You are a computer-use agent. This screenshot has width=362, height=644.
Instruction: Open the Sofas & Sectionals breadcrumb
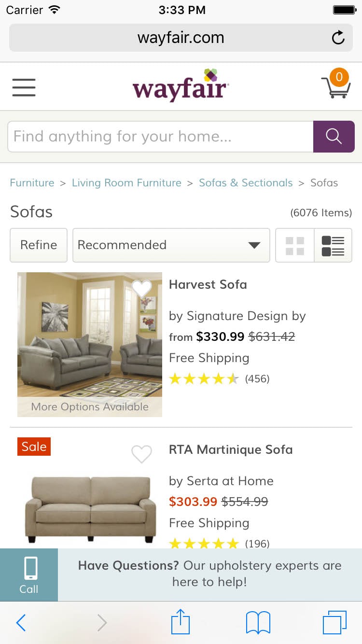point(246,183)
